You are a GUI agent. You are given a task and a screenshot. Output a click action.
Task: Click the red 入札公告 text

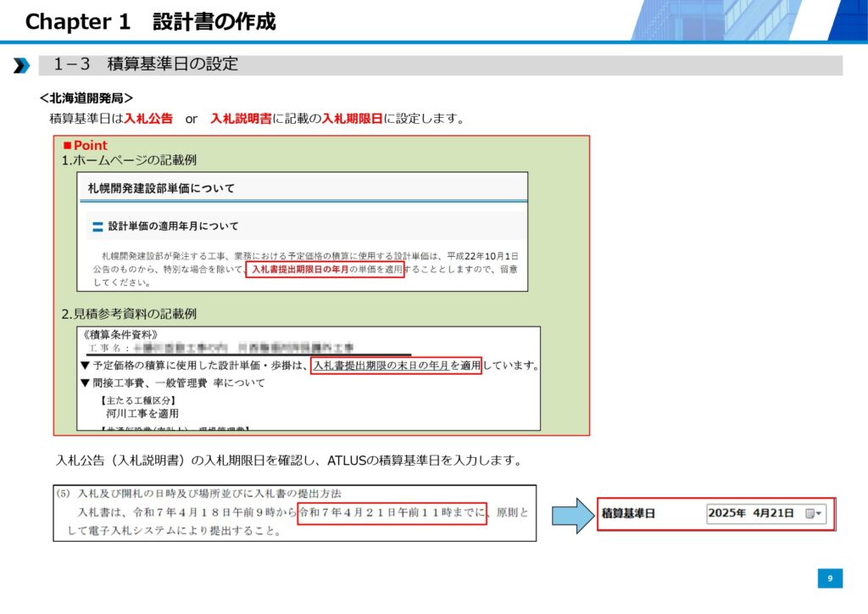point(148,119)
